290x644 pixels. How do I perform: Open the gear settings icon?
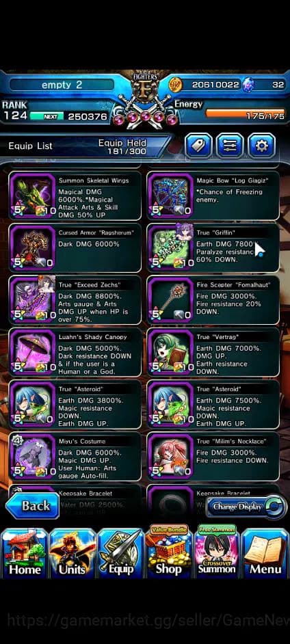pyautogui.click(x=262, y=146)
